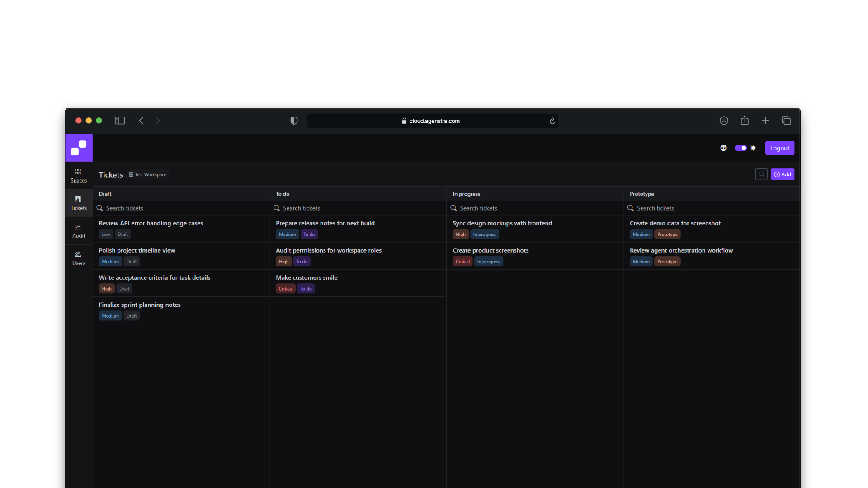Image resolution: width=868 pixels, height=488 pixels.
Task: Open 'Create product screenshots' ticket
Action: pyautogui.click(x=490, y=250)
